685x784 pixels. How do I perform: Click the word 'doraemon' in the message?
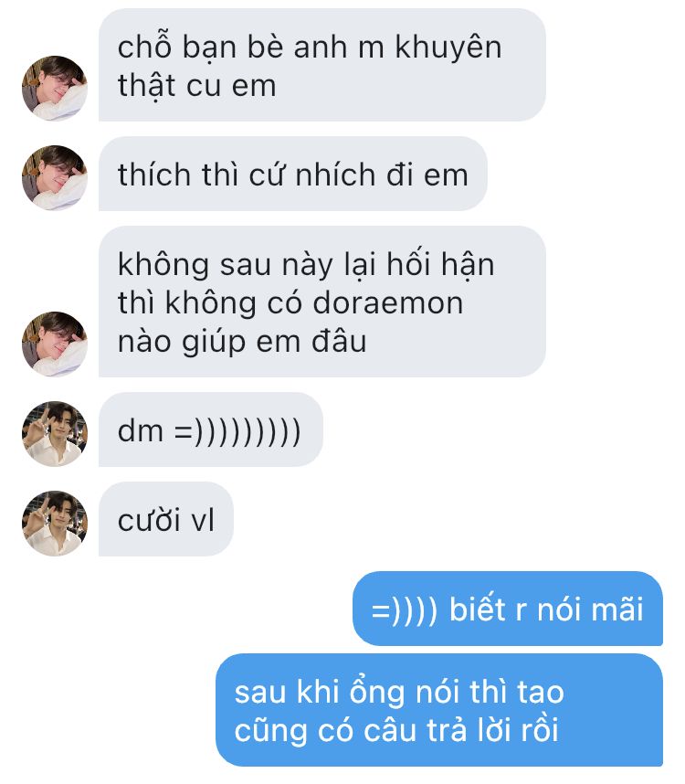coord(388,303)
